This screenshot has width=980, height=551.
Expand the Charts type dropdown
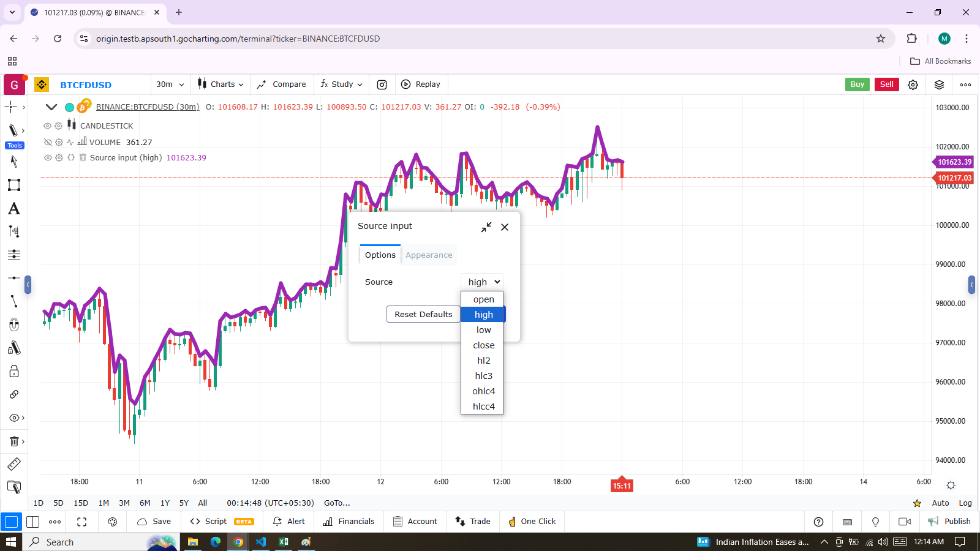[221, 84]
